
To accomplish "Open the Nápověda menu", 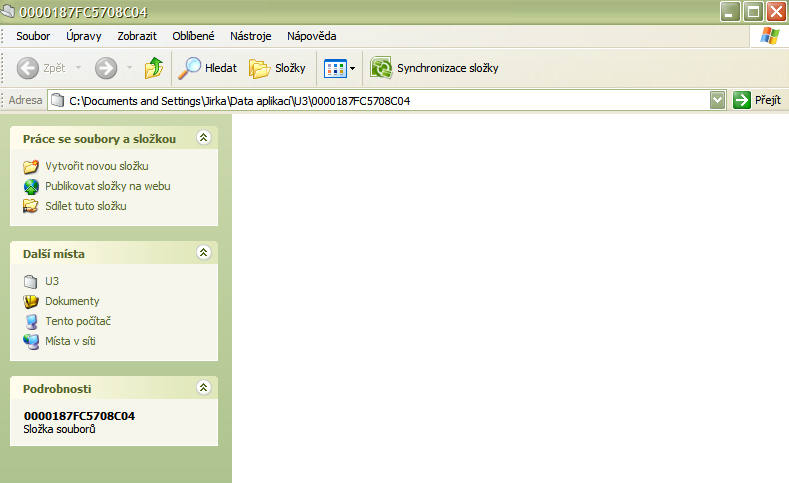I will (x=311, y=36).
